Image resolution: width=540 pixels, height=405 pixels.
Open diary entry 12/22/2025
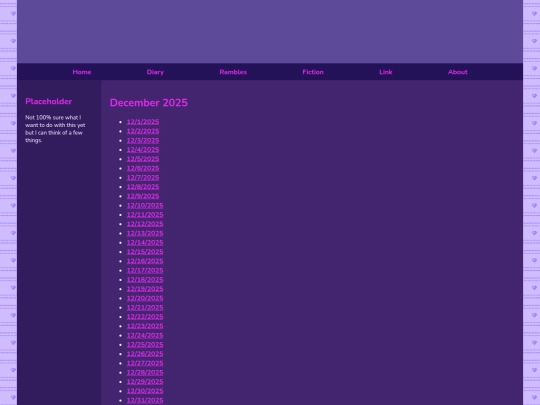[x=145, y=317]
